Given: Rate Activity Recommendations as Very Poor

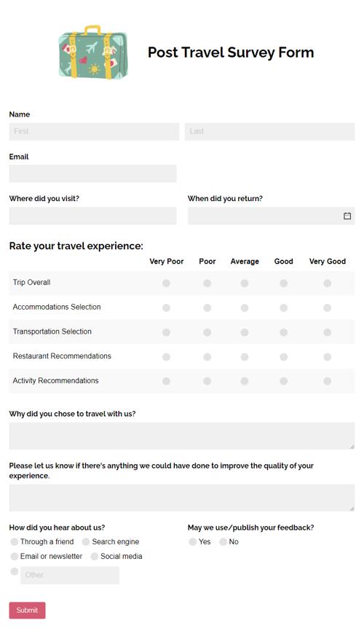Looking at the screenshot, I should (x=167, y=381).
